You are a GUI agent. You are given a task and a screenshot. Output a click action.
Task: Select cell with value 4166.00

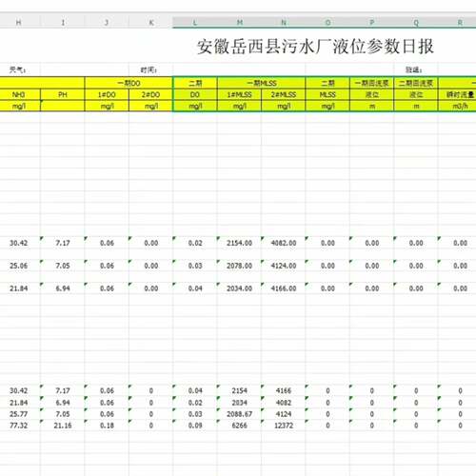pyautogui.click(x=284, y=288)
